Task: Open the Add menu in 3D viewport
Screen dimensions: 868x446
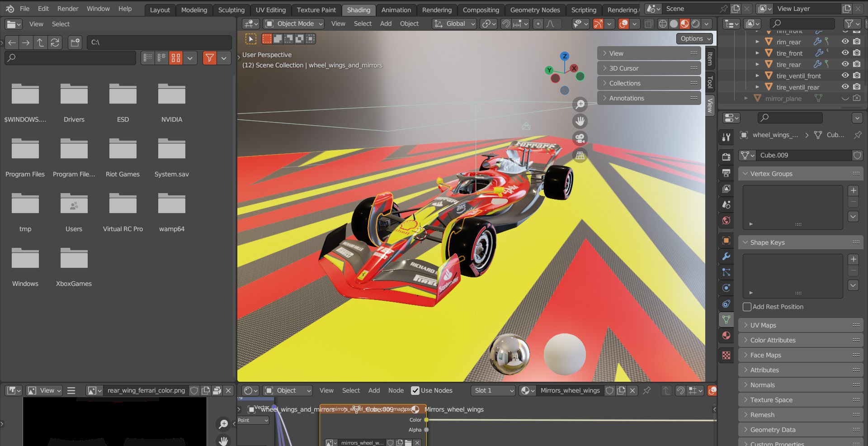Action: point(386,24)
